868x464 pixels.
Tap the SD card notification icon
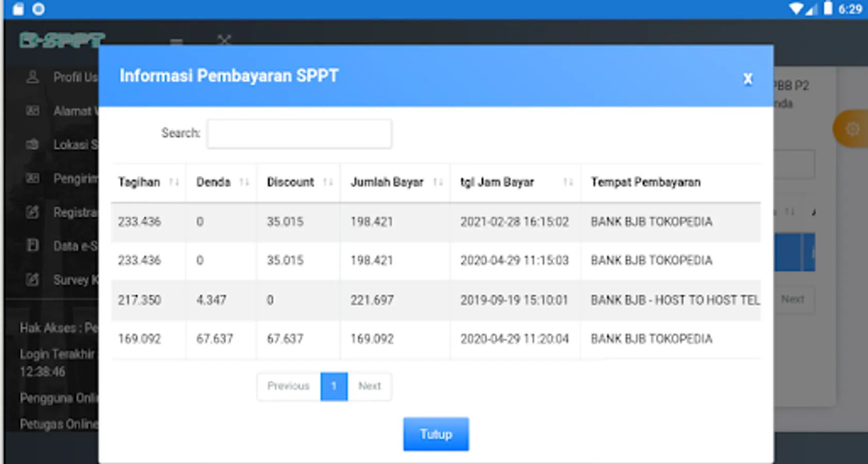[x=18, y=9]
